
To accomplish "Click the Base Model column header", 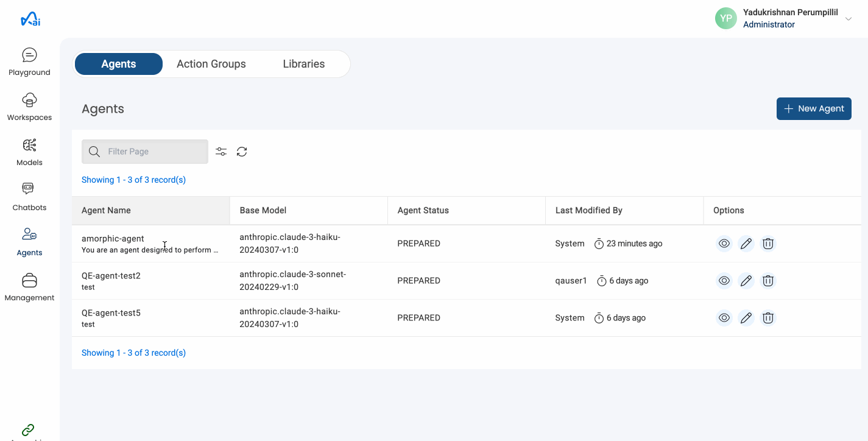I will [x=309, y=210].
